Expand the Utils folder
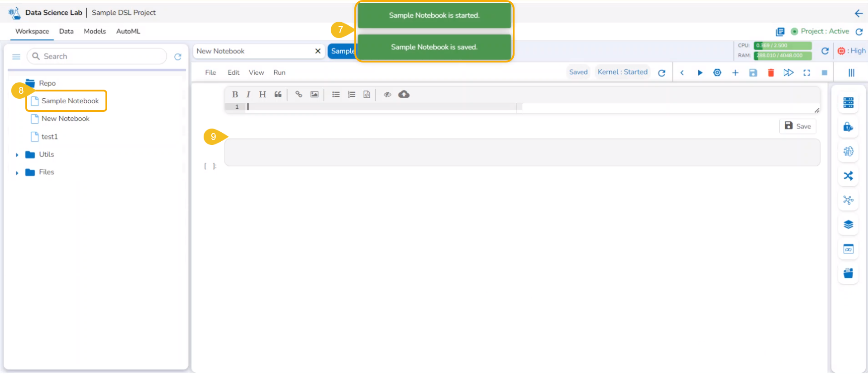 point(17,155)
